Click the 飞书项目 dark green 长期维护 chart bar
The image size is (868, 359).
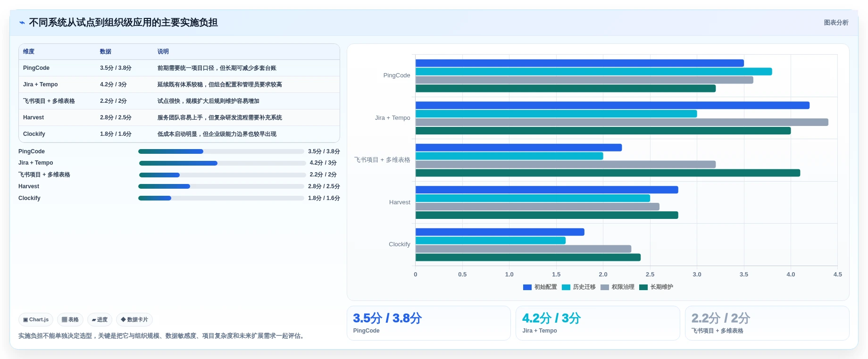pyautogui.click(x=608, y=173)
